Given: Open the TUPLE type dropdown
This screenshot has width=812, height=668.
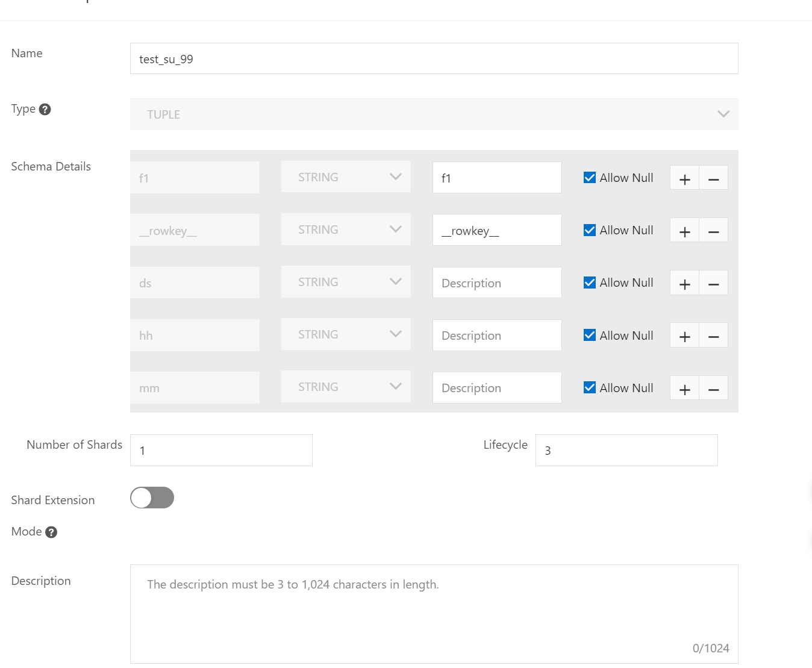Looking at the screenshot, I should pos(434,114).
